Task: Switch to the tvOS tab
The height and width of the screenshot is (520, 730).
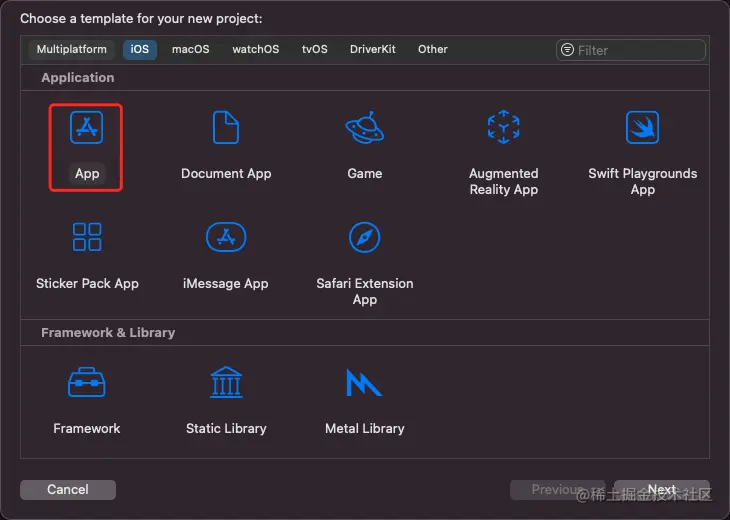Action: tap(315, 49)
